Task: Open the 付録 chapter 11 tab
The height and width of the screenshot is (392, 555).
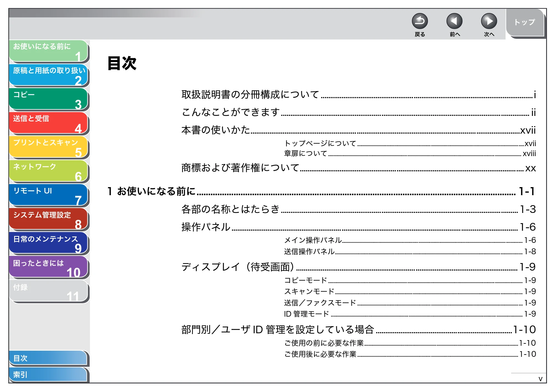Action: 49,291
